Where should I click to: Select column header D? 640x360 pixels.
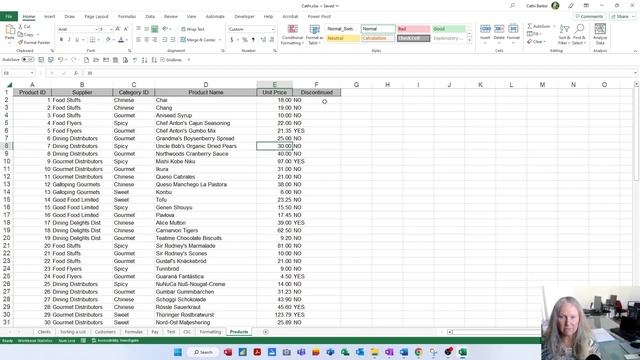tap(206, 84)
